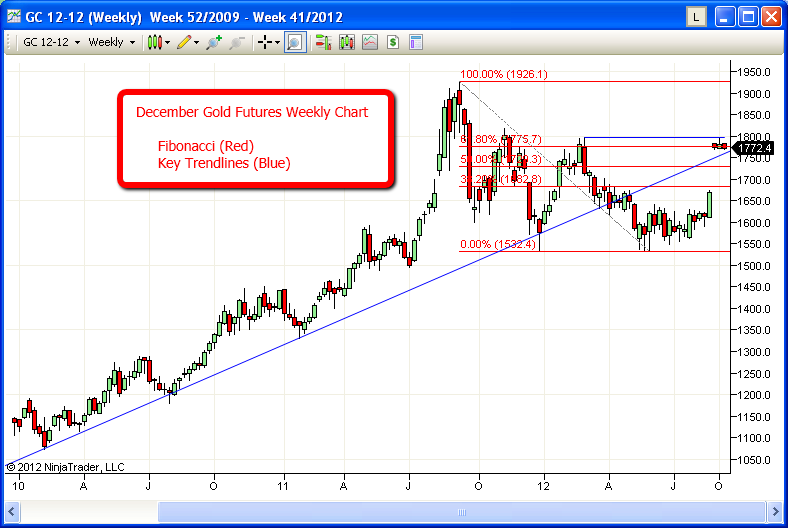Click the green dollar sign icon
Image resolution: width=788 pixels, height=528 pixels.
tap(393, 42)
